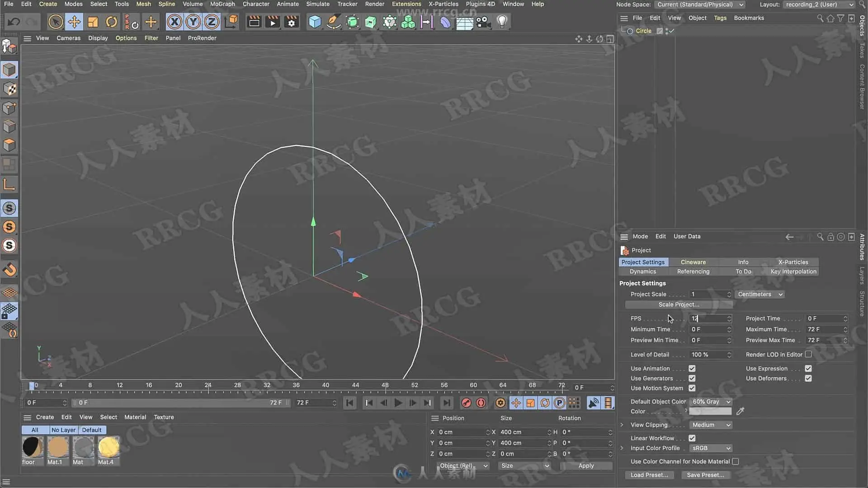Click Save Preset button

click(705, 475)
